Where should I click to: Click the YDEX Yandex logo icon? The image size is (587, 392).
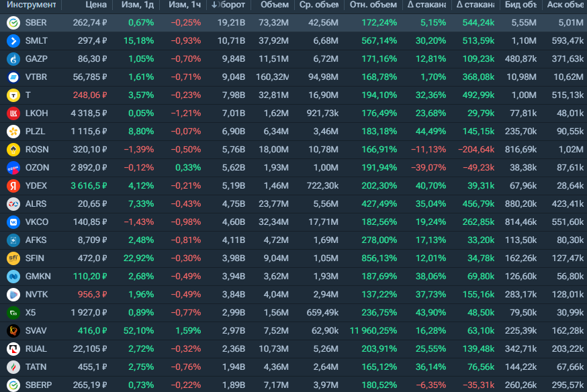pyautogui.click(x=13, y=186)
